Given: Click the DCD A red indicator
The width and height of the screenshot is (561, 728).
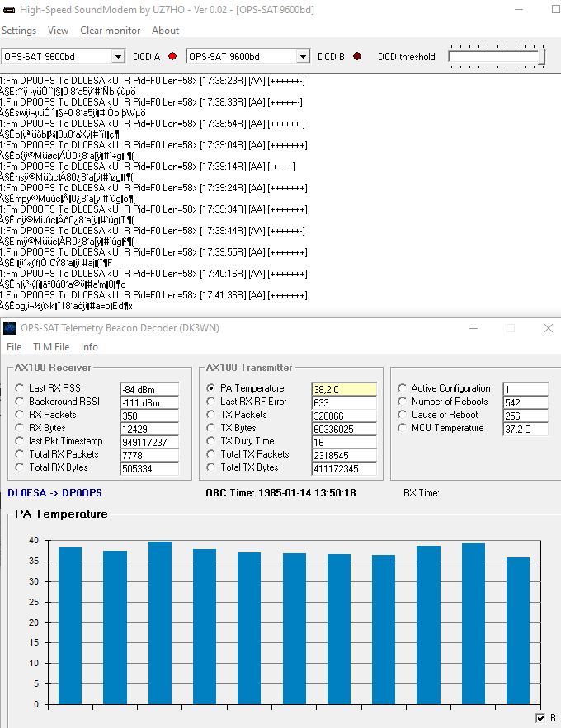Looking at the screenshot, I should pos(172,56).
